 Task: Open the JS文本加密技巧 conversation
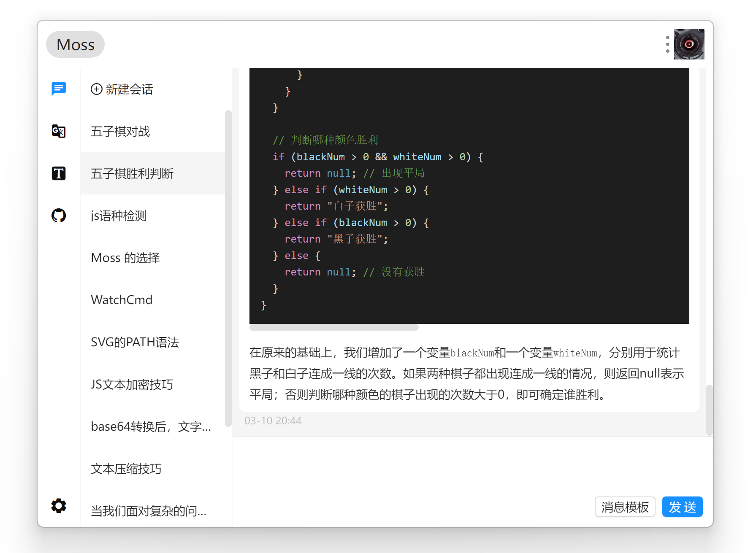pyautogui.click(x=152, y=384)
